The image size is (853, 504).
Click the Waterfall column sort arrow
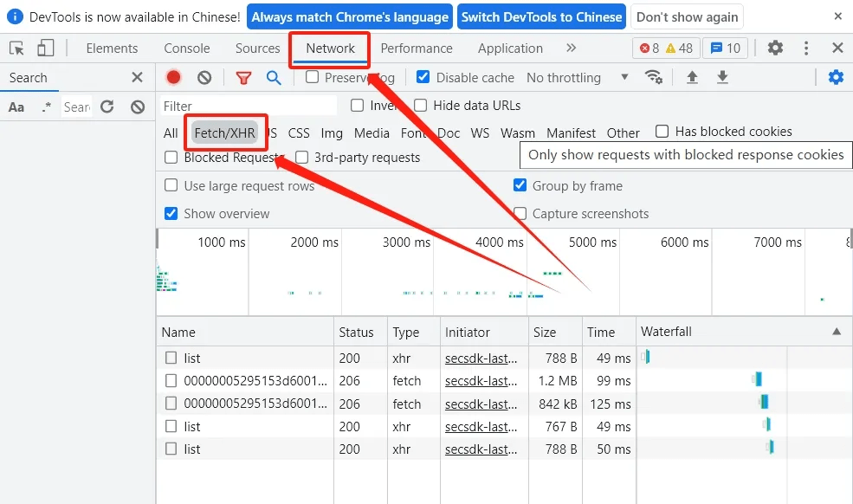point(837,332)
